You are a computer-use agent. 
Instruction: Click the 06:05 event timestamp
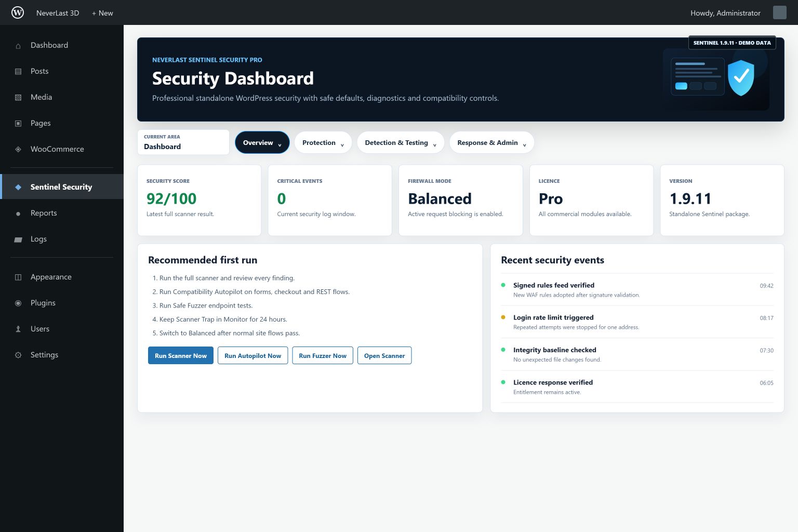coord(766,383)
